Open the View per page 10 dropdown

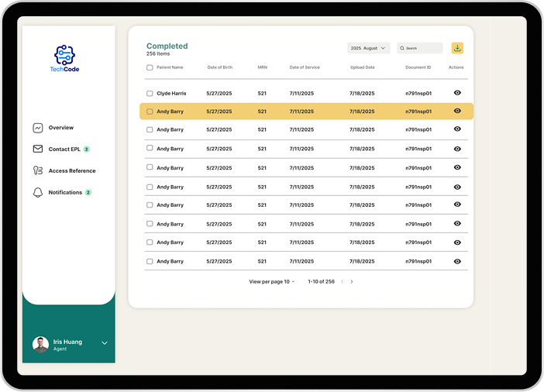272,282
